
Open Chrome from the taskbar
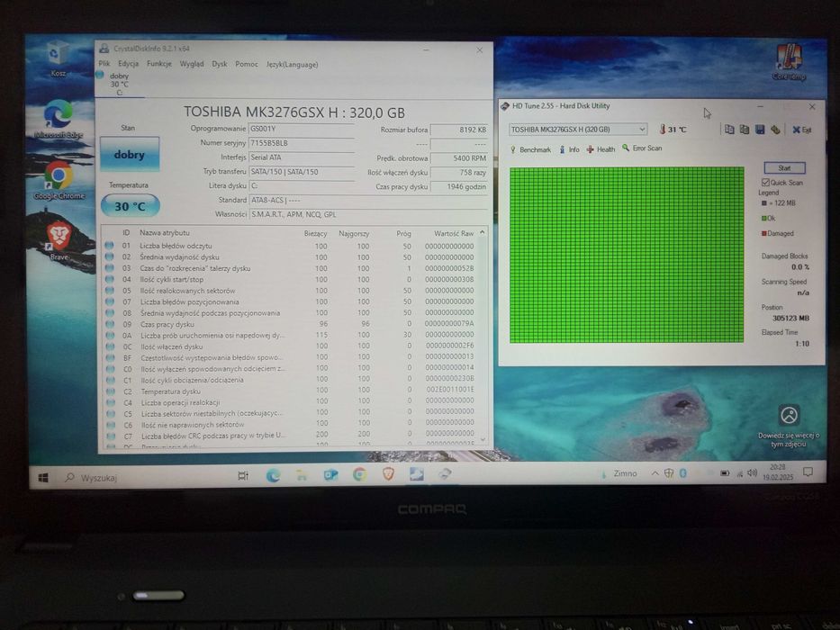(x=359, y=474)
